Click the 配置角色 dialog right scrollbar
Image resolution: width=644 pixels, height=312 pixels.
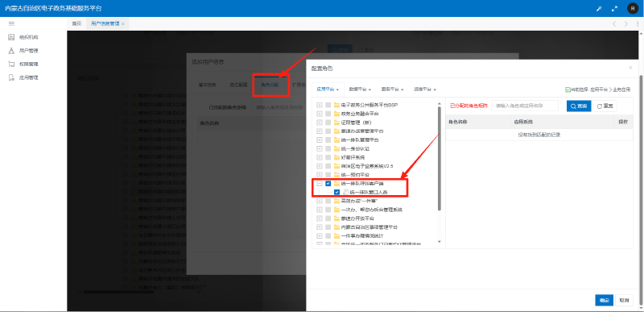[x=642, y=189]
